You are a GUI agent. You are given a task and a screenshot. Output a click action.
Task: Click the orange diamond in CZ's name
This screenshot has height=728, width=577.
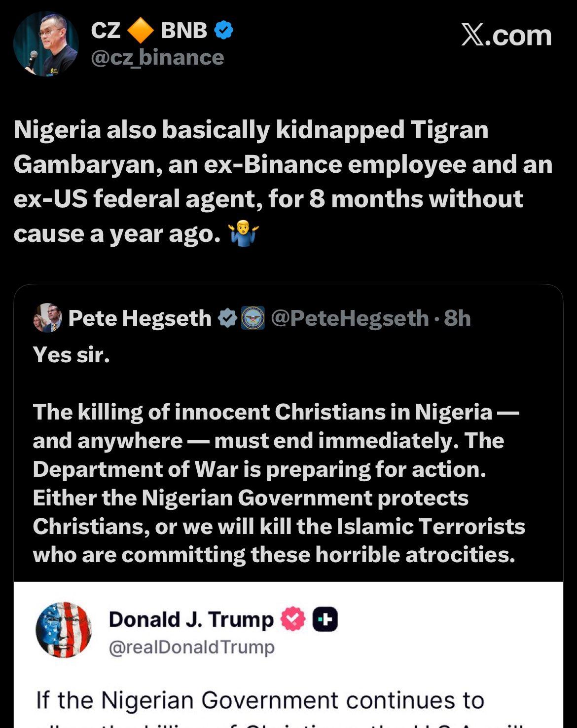(141, 31)
